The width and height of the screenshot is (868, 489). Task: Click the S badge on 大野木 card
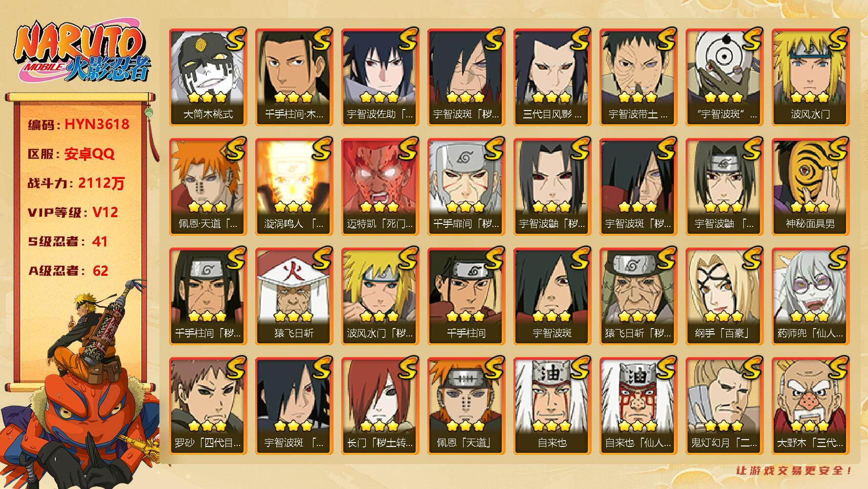(x=837, y=369)
